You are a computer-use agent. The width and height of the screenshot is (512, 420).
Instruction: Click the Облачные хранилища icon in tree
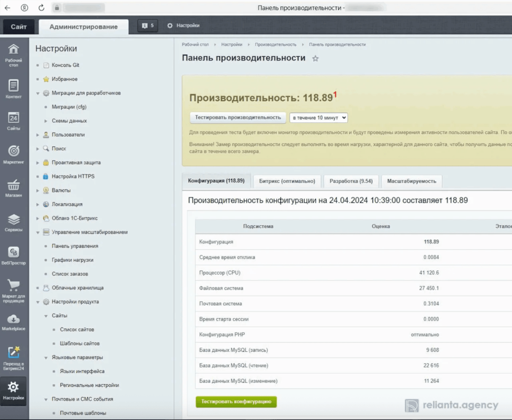pos(46,288)
